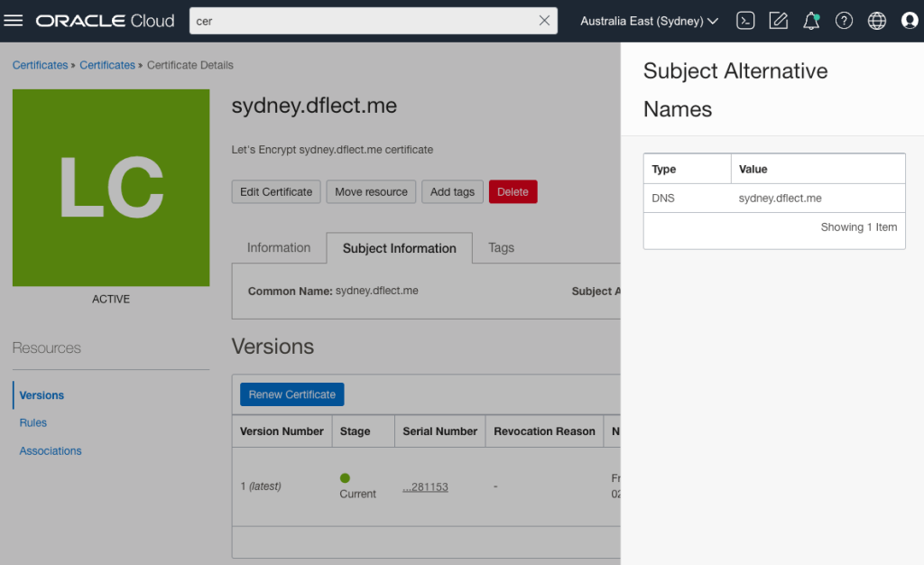Launch Cloud Shell developer tools icon
The image size is (924, 565).
pyautogui.click(x=745, y=21)
